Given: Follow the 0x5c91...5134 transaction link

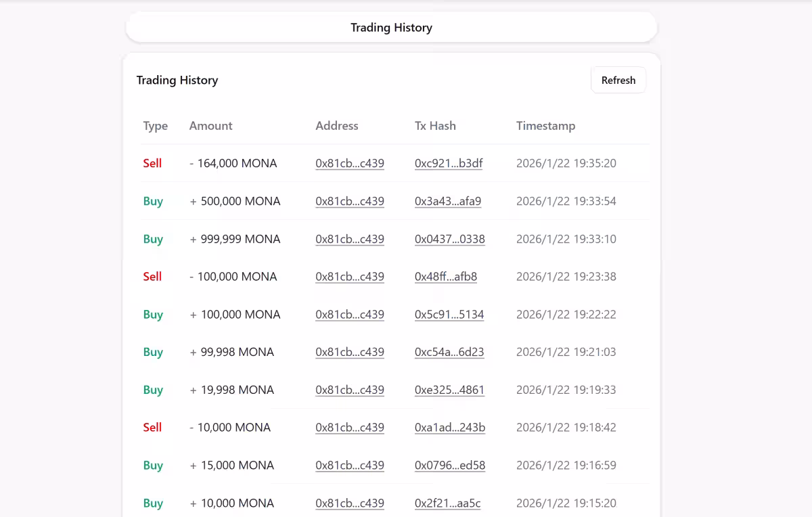Looking at the screenshot, I should 449,315.
